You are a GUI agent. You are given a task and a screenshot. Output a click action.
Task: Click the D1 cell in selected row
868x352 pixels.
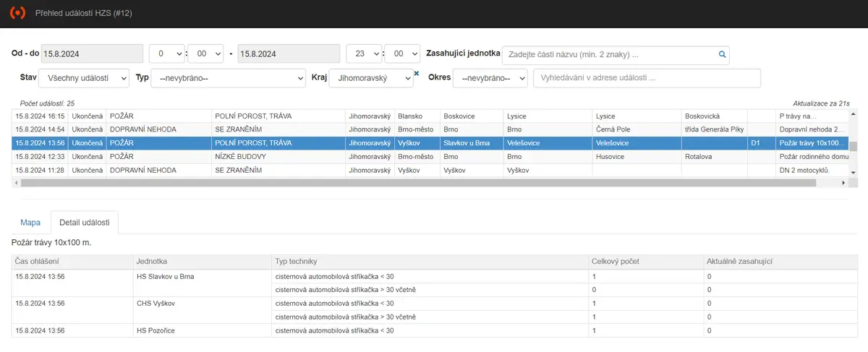coord(762,143)
